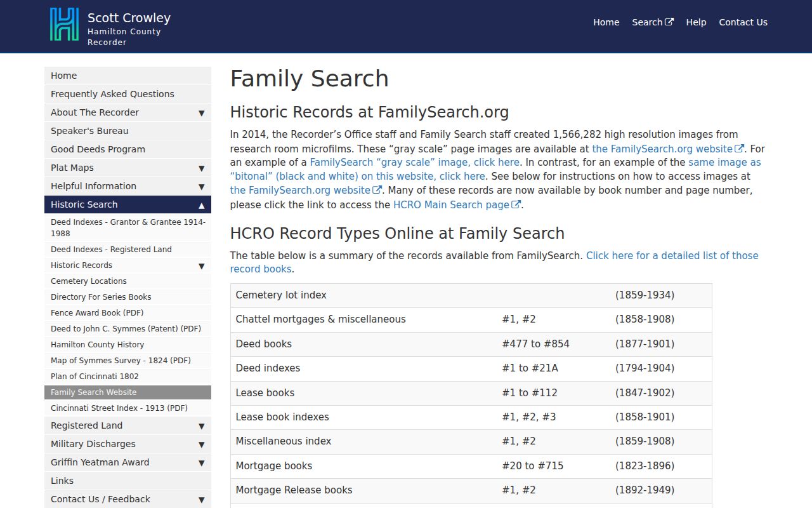Collapse the Historic Search section arrow

pyautogui.click(x=201, y=205)
